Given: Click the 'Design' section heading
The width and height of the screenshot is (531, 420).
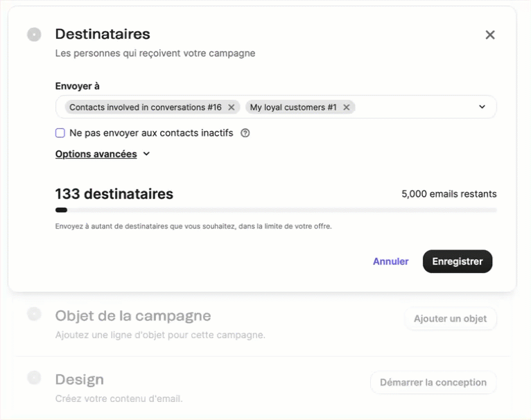Looking at the screenshot, I should pyautogui.click(x=80, y=379).
